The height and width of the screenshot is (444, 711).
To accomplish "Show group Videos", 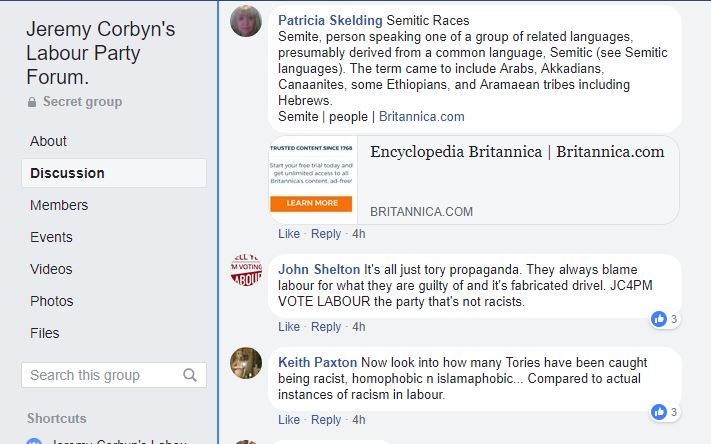I will coord(51,269).
